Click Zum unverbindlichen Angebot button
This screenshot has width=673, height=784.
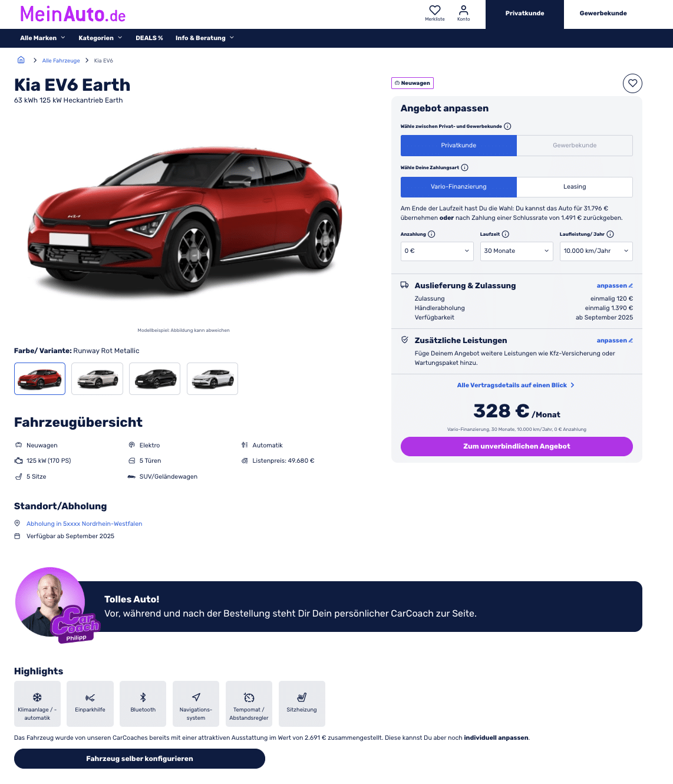click(517, 446)
